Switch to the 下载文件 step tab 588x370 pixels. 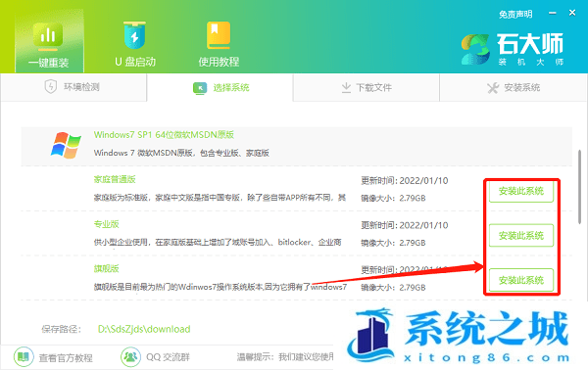tap(366, 88)
